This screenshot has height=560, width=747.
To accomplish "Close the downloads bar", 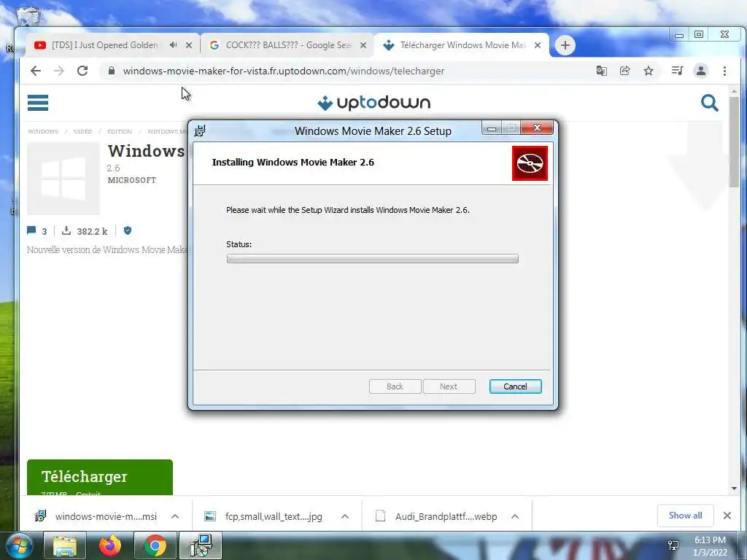I will 727,516.
